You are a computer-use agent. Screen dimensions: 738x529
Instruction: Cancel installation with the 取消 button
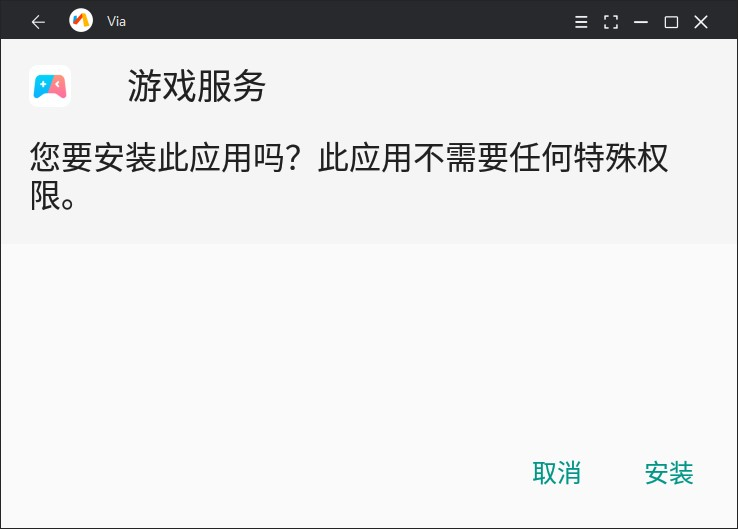click(556, 473)
